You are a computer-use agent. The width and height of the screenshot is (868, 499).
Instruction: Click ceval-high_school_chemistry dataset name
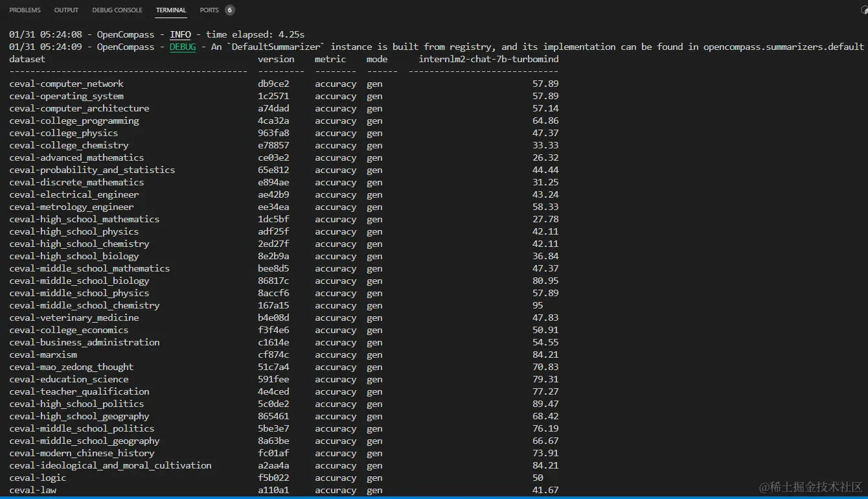coord(79,244)
